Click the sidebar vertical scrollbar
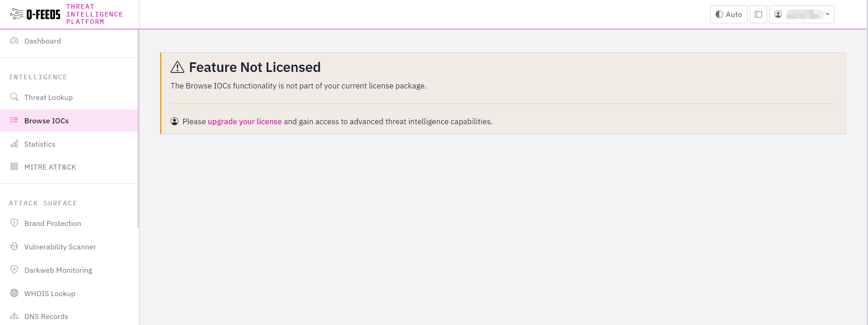The height and width of the screenshot is (325, 868). [x=138, y=128]
